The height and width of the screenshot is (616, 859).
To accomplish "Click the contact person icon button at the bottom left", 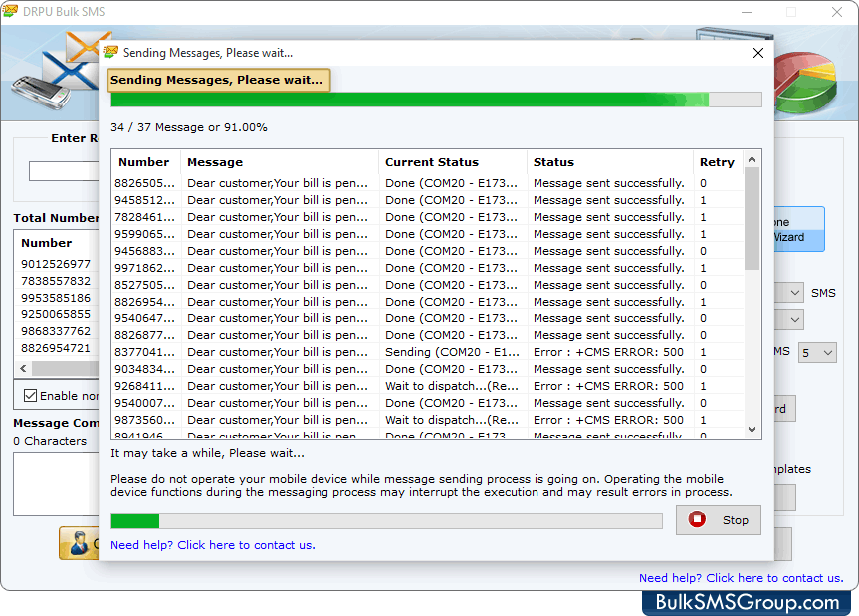I will [x=79, y=543].
